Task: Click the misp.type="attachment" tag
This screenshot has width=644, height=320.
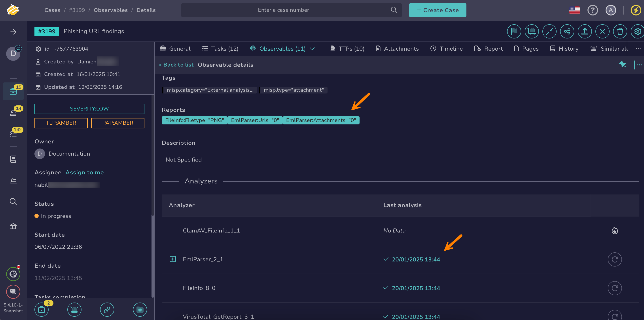Action: click(294, 90)
